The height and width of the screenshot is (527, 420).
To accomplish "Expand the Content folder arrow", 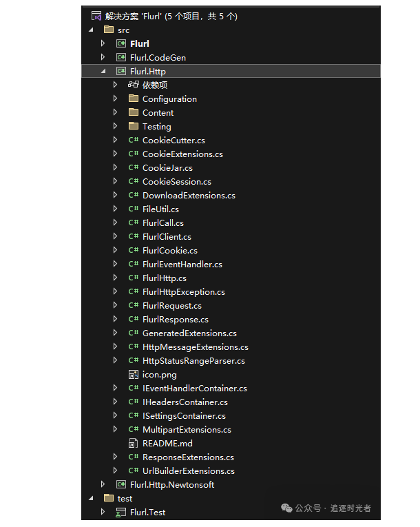I will pyautogui.click(x=115, y=112).
